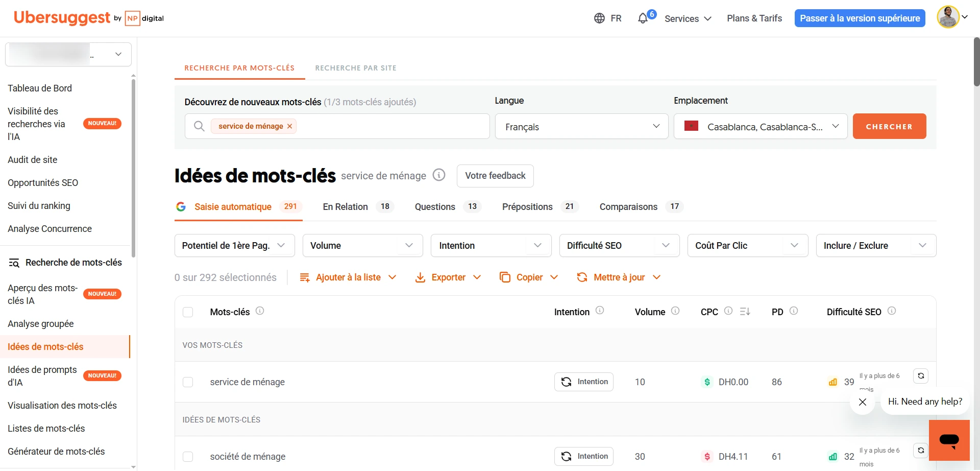Open the notifications bell icon

[x=643, y=18]
